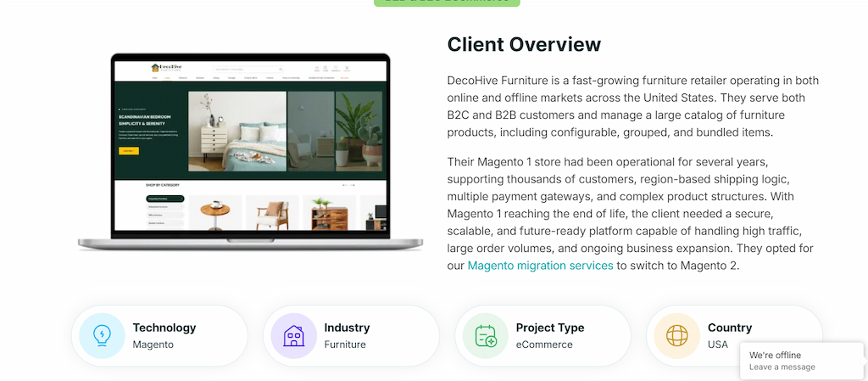
Task: Click the search magnifier icon in the mockup
Action: tap(281, 70)
